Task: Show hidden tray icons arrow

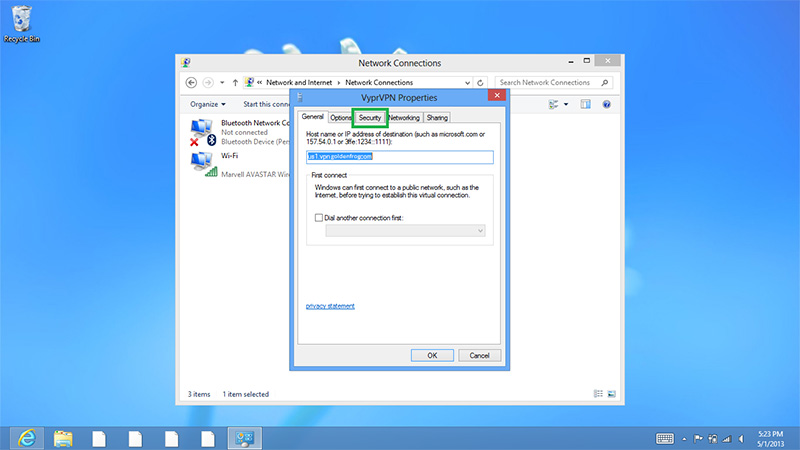Action: 684,439
